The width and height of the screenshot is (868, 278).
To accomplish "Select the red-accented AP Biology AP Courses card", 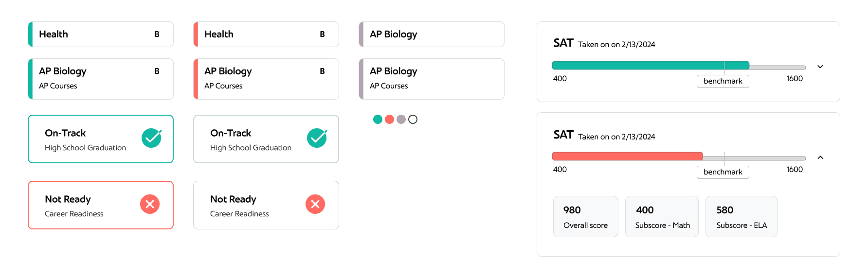I will coord(266,79).
